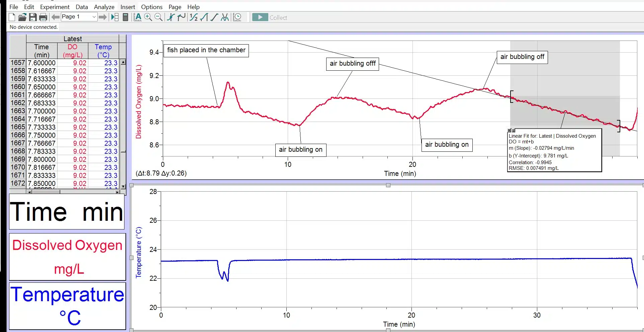This screenshot has height=332, width=644.
Task: Autoscale the dissolved oxygen graph
Action: [137, 17]
